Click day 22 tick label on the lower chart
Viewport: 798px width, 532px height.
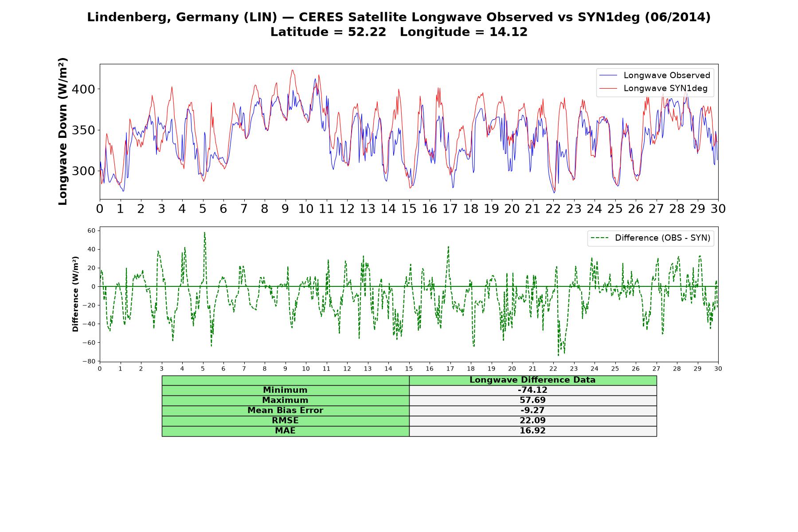click(553, 368)
